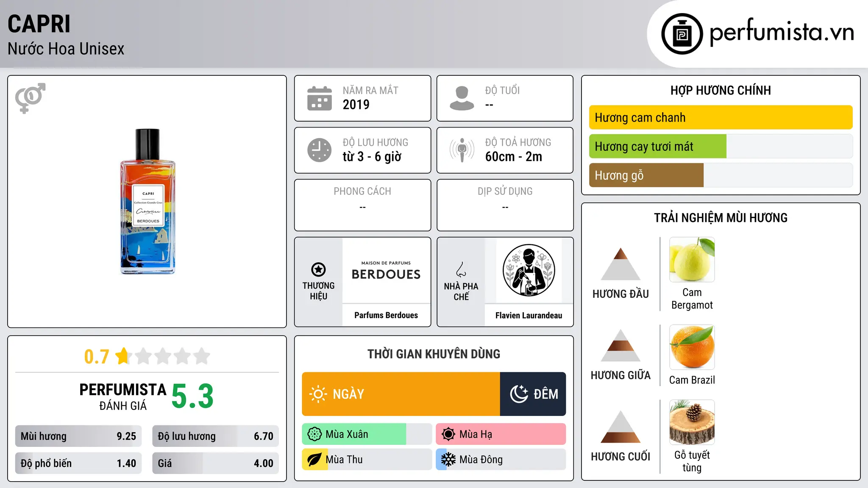Click the Trải nghiệm mùi hương heading

point(721,218)
